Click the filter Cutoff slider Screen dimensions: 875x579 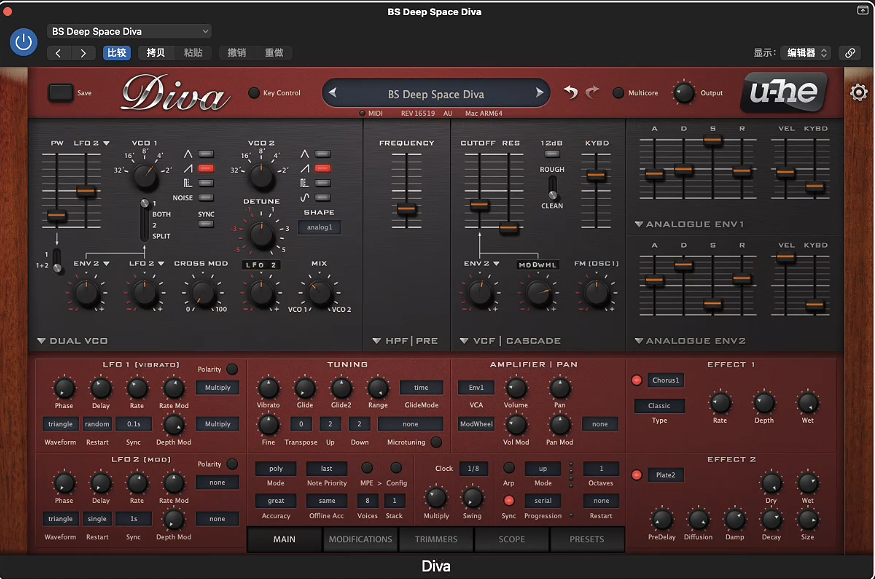coord(479,206)
